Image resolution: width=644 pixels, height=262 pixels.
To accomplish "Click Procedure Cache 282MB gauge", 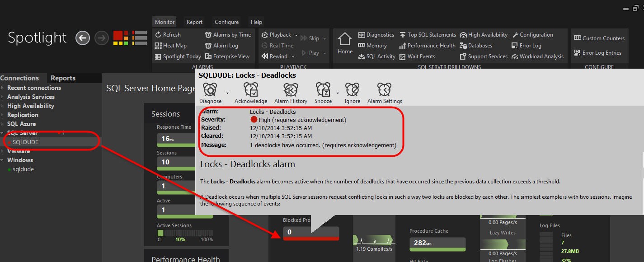I will pos(437,243).
